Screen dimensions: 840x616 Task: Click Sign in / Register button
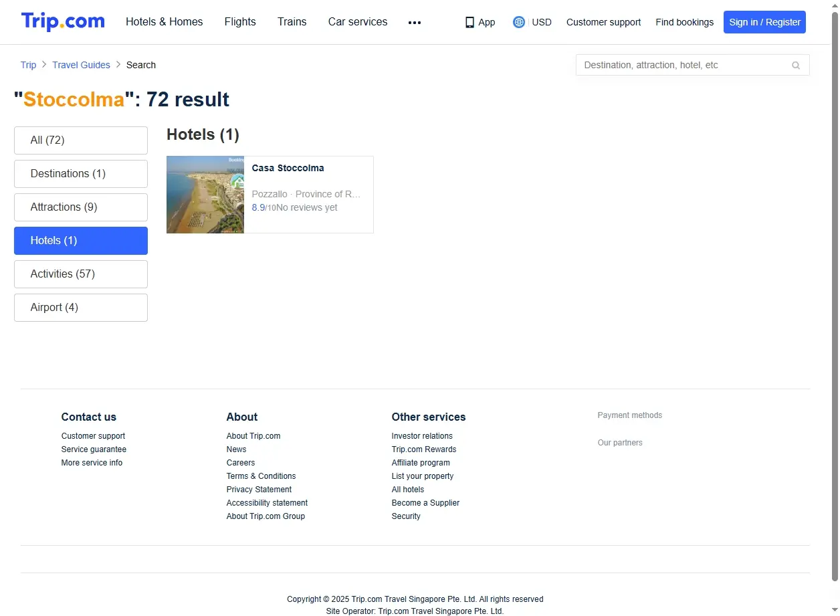click(764, 22)
